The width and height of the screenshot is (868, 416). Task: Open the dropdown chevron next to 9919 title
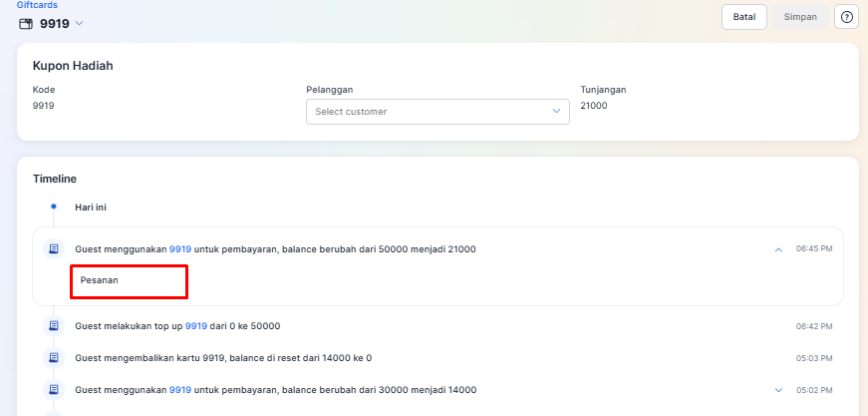coord(79,24)
